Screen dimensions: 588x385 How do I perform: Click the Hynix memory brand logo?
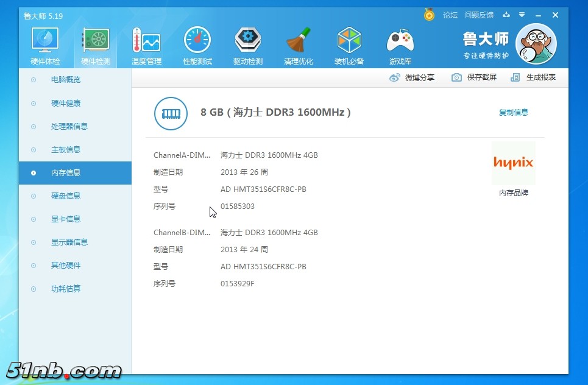click(x=513, y=163)
